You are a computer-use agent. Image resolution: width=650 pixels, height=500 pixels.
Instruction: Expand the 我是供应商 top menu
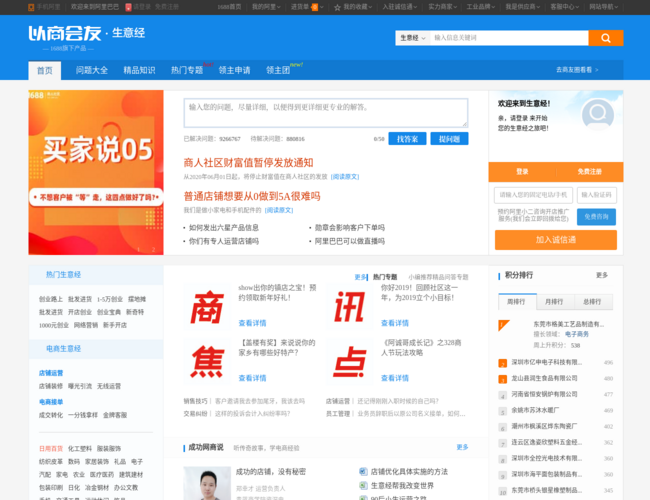tap(522, 7)
